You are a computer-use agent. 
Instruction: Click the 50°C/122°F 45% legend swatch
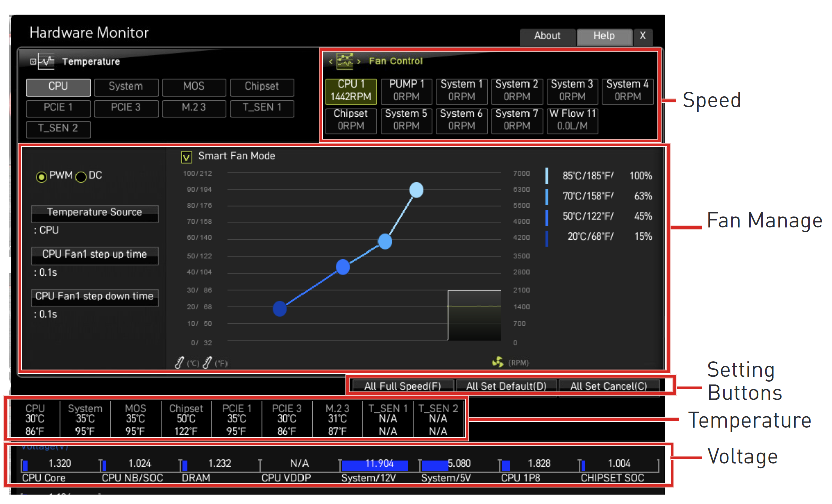coord(547,217)
